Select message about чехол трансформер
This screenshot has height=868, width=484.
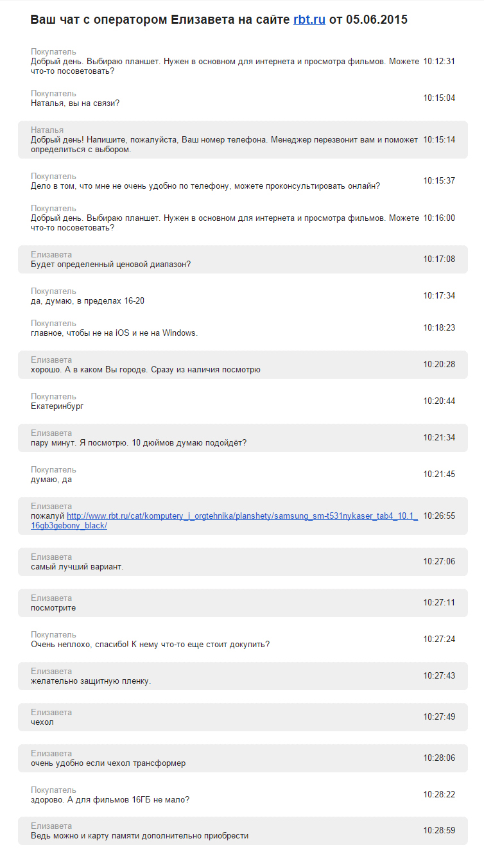pos(243,758)
